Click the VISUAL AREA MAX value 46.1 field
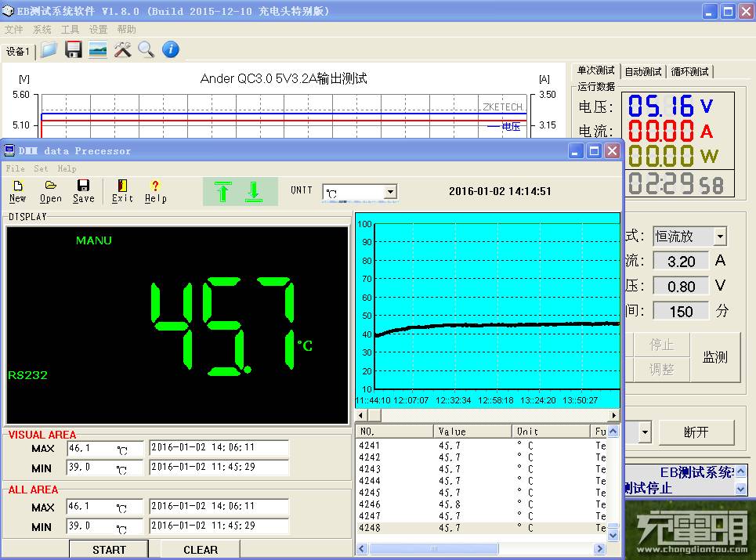This screenshot has width=756, height=560. (x=105, y=449)
